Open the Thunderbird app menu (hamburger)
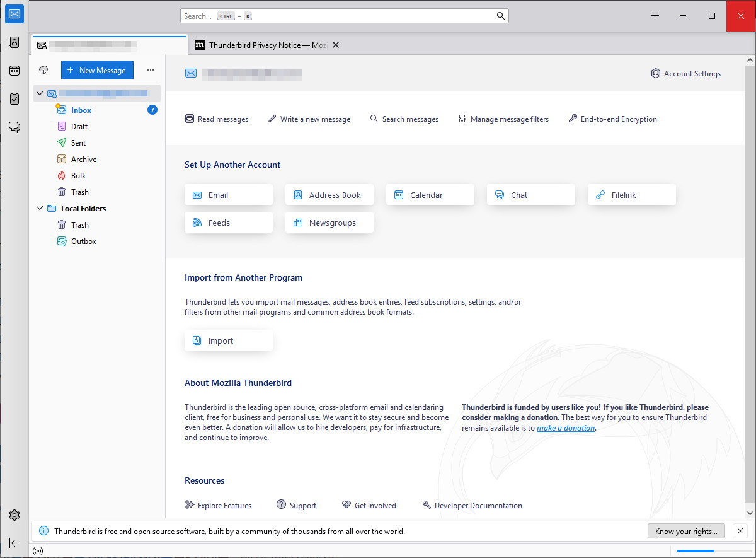 tap(655, 16)
